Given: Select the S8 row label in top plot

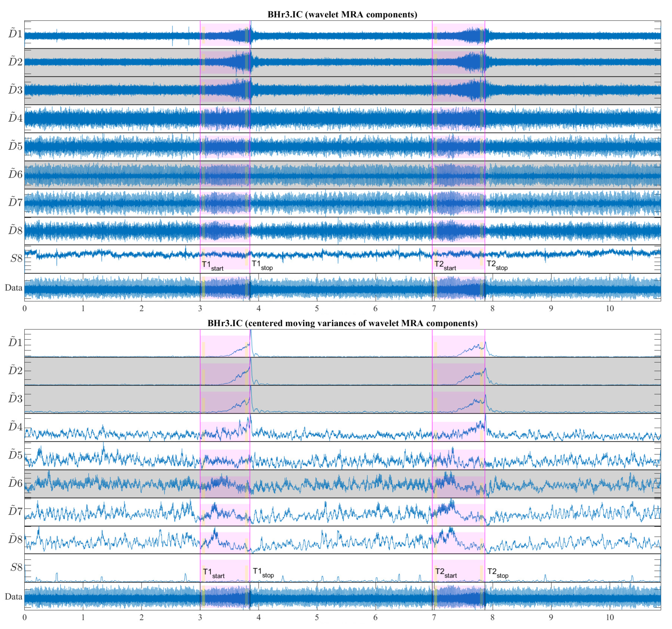Looking at the screenshot, I should [16, 258].
